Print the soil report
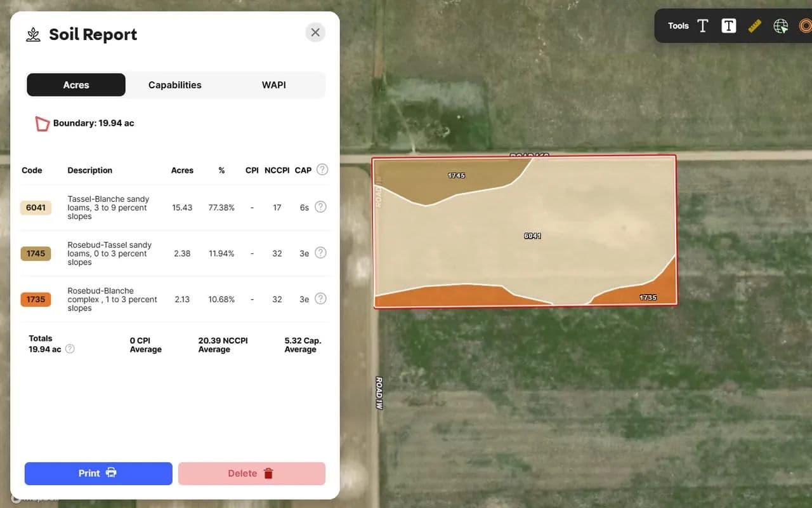The width and height of the screenshot is (812, 508). 98,473
